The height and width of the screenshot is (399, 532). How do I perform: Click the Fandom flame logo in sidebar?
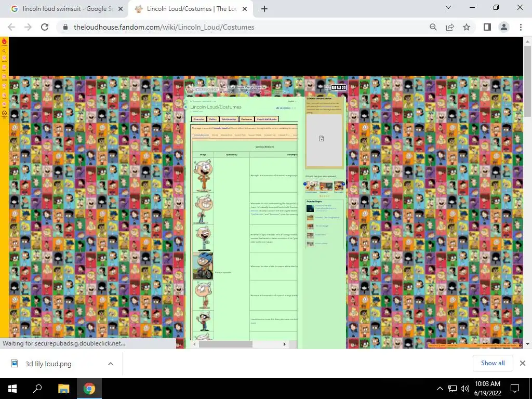tap(4, 41)
